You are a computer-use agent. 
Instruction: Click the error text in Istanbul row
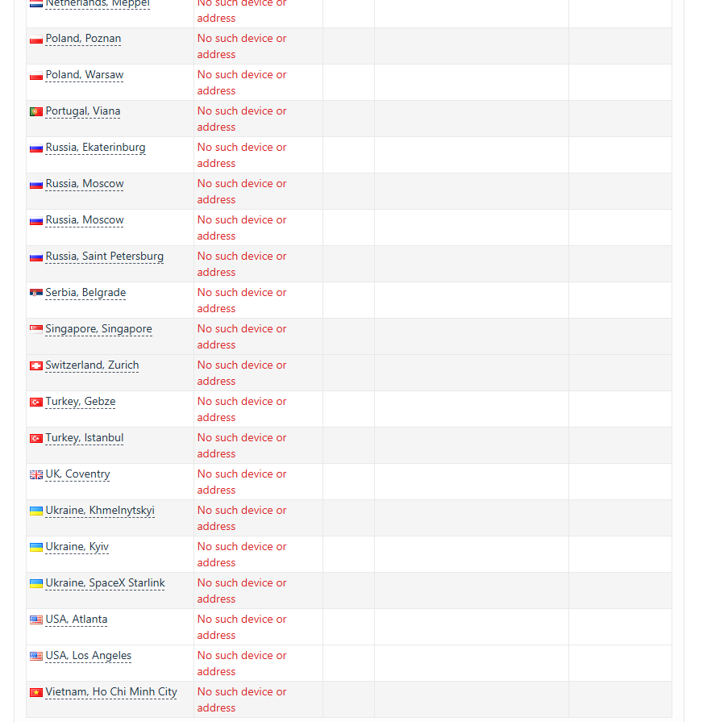(242, 445)
